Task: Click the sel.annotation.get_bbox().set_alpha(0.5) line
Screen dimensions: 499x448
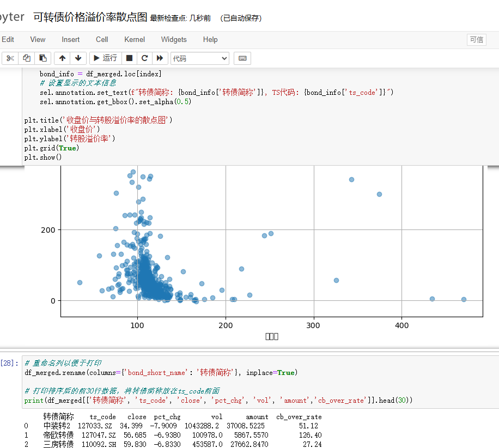Action: [x=115, y=101]
